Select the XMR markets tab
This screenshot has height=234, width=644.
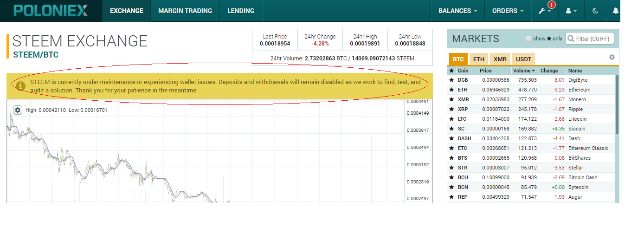tap(500, 59)
